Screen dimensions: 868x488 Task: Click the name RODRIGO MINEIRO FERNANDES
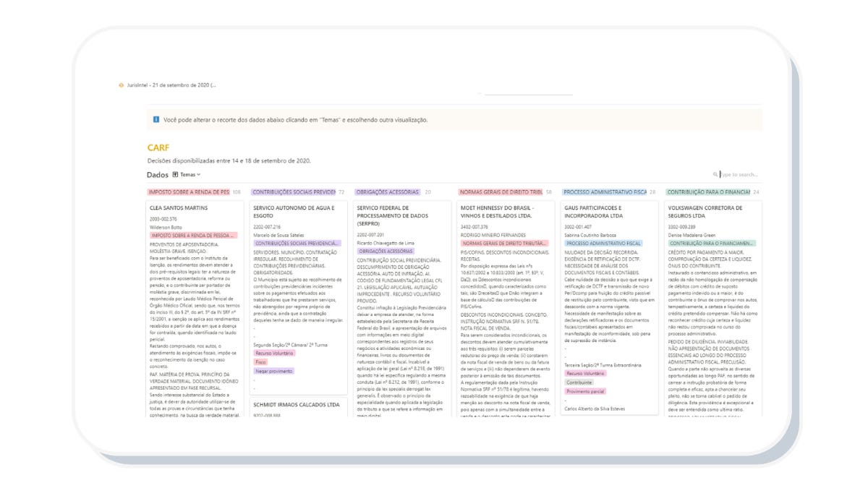(492, 236)
